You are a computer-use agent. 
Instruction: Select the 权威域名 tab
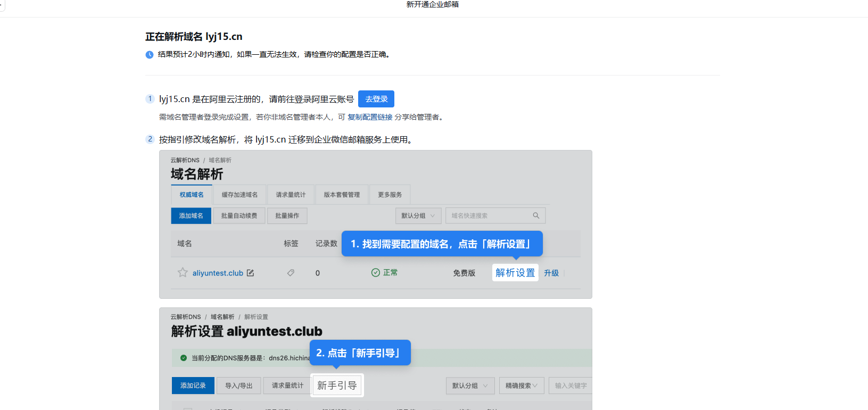(x=192, y=195)
